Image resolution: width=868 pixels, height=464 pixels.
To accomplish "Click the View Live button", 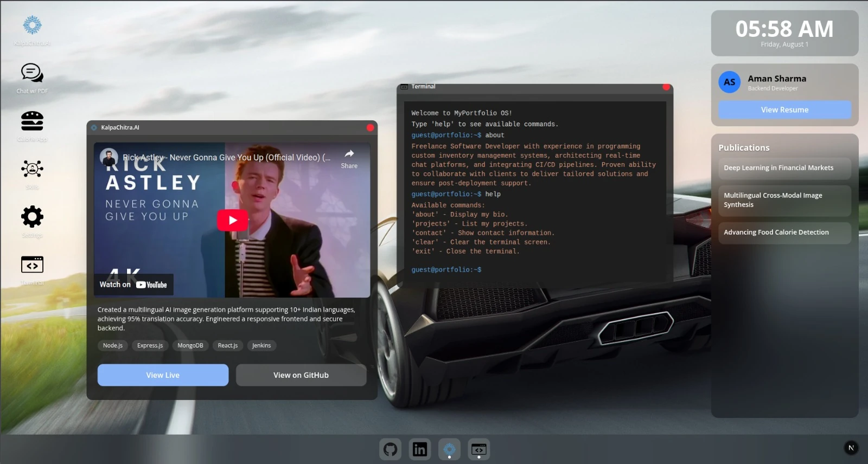I will pos(163,375).
